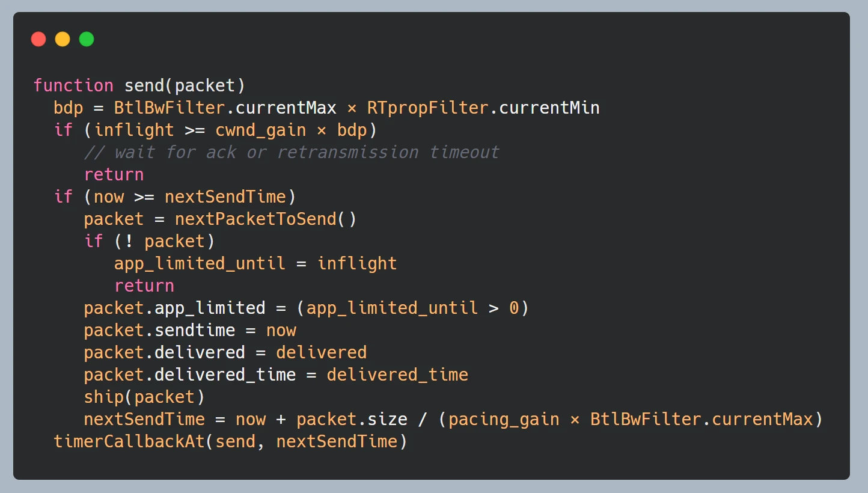Click 'RTpropFilter' in the bdp line
The width and height of the screenshot is (868, 493).
428,108
